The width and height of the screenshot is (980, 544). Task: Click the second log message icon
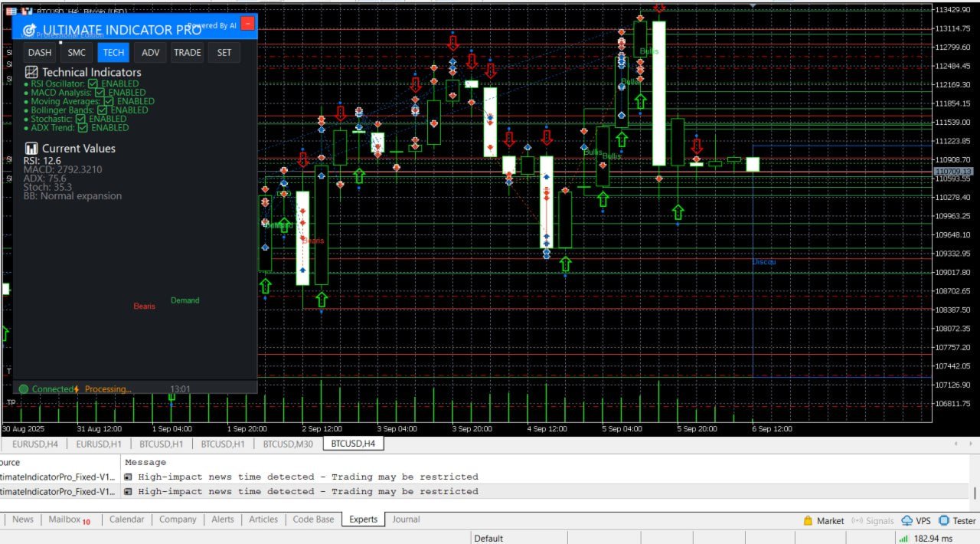(128, 491)
